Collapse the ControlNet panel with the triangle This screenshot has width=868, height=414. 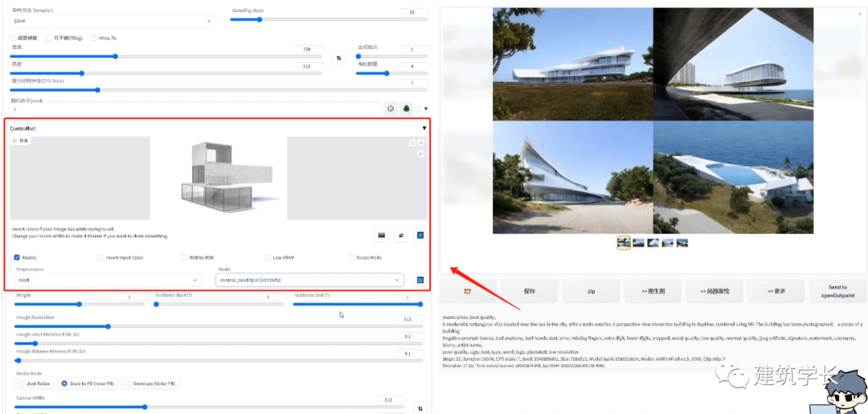click(x=424, y=128)
